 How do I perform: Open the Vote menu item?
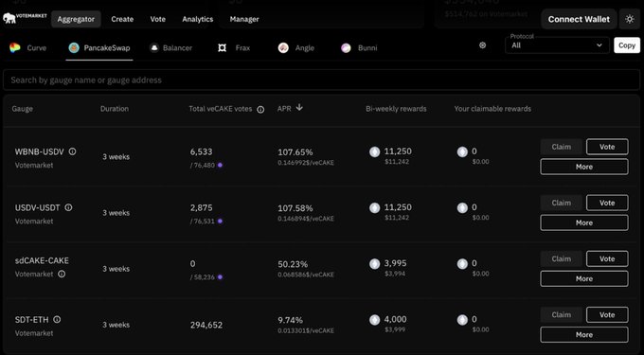tap(158, 19)
